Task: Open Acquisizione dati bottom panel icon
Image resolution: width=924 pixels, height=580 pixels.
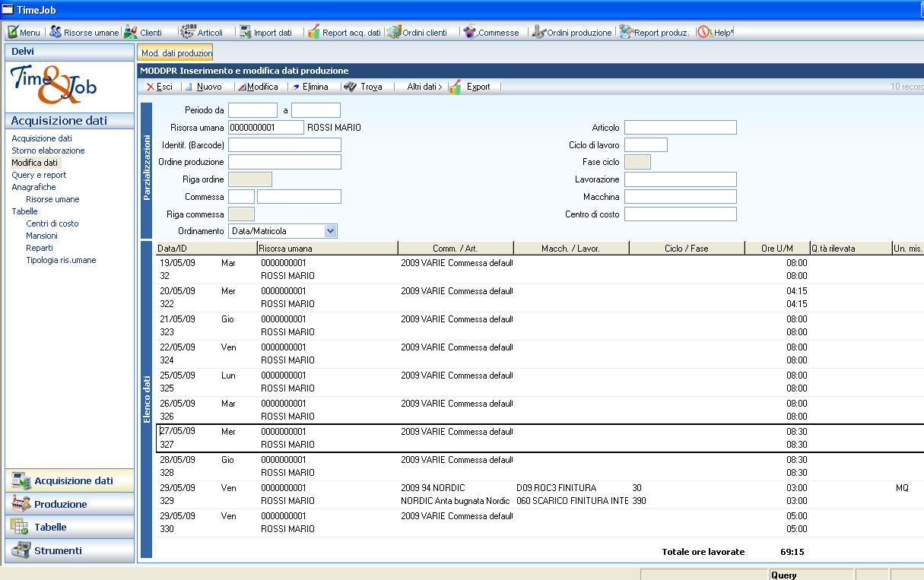Action: point(20,480)
